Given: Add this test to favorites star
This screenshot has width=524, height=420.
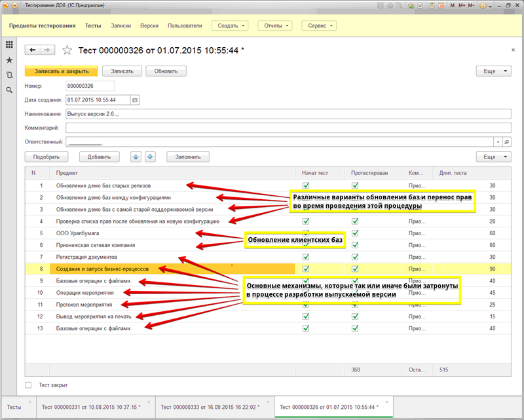Looking at the screenshot, I should click(67, 50).
